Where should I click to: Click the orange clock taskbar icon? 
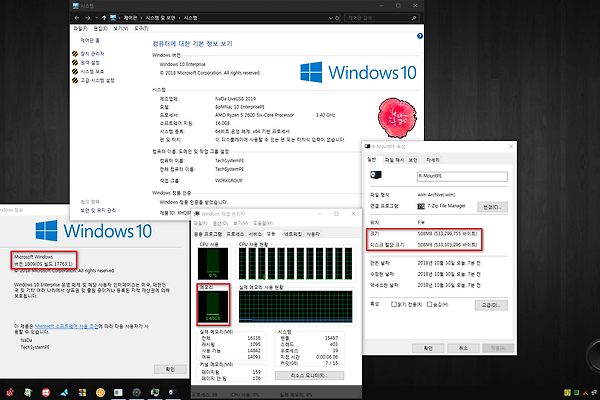point(100,392)
